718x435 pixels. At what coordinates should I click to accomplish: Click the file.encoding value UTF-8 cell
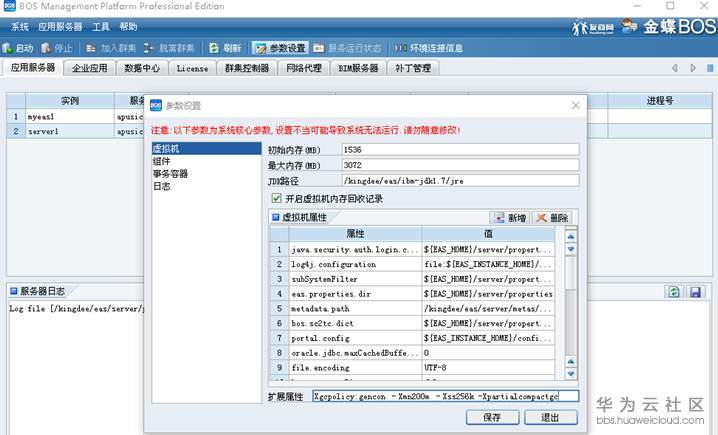pyautogui.click(x=488, y=367)
